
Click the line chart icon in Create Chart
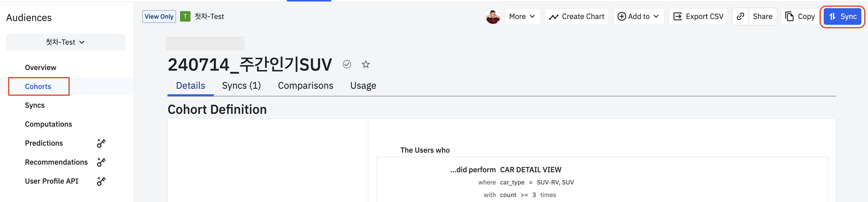pyautogui.click(x=554, y=17)
